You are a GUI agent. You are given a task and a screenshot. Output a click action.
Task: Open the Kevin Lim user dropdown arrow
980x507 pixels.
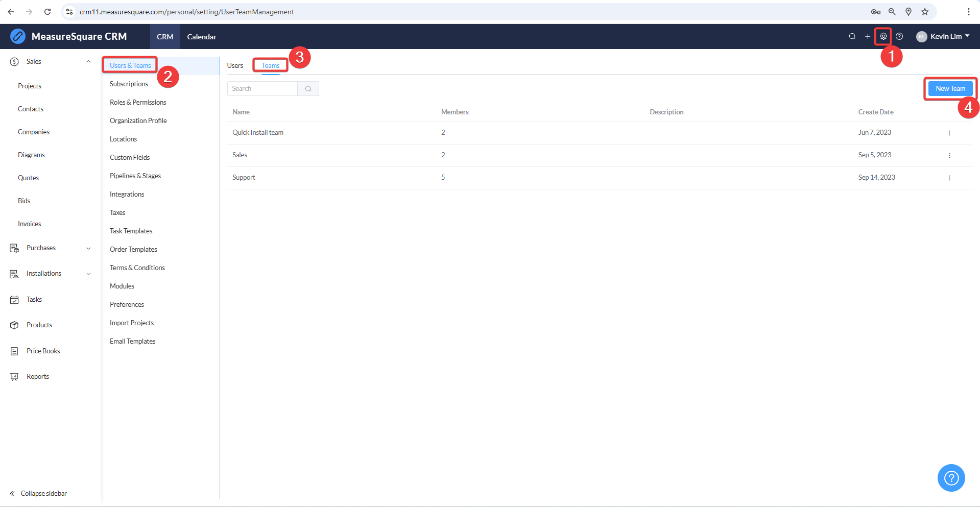(967, 36)
